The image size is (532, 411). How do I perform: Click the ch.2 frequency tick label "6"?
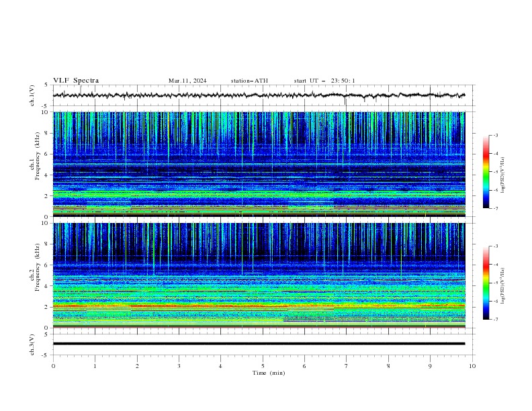coord(48,265)
